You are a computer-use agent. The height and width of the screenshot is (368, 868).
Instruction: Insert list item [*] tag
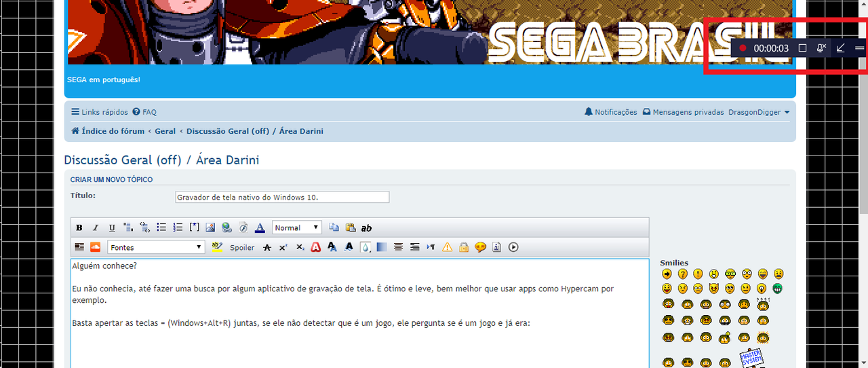click(194, 227)
